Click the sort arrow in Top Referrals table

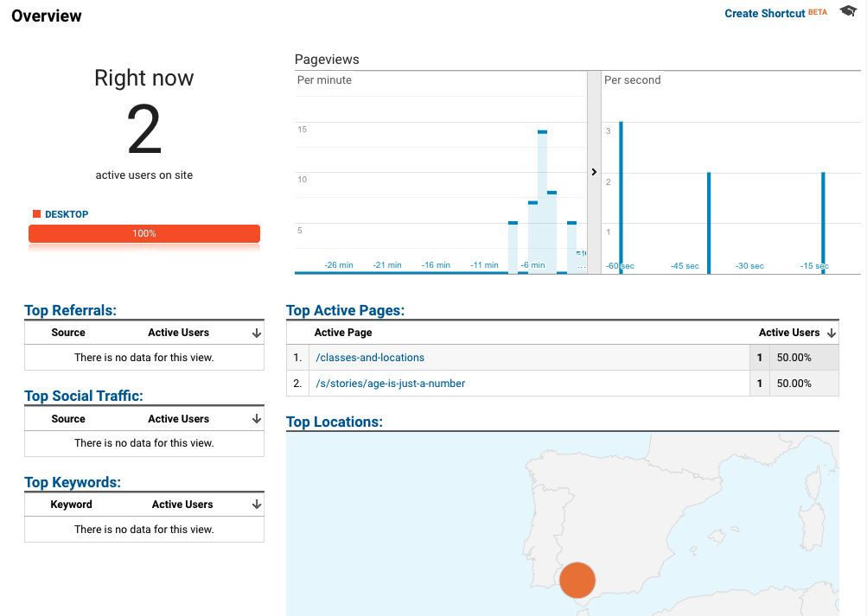(x=256, y=332)
